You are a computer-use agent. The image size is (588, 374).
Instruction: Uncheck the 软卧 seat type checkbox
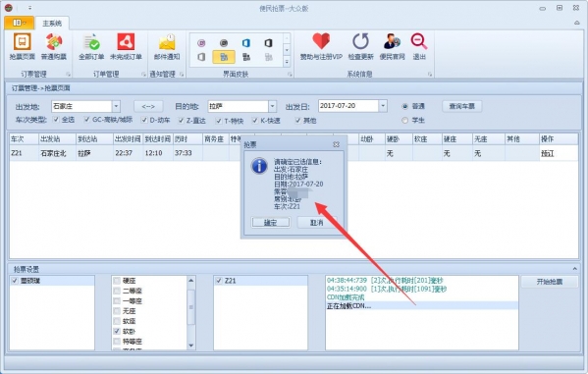[x=117, y=331]
